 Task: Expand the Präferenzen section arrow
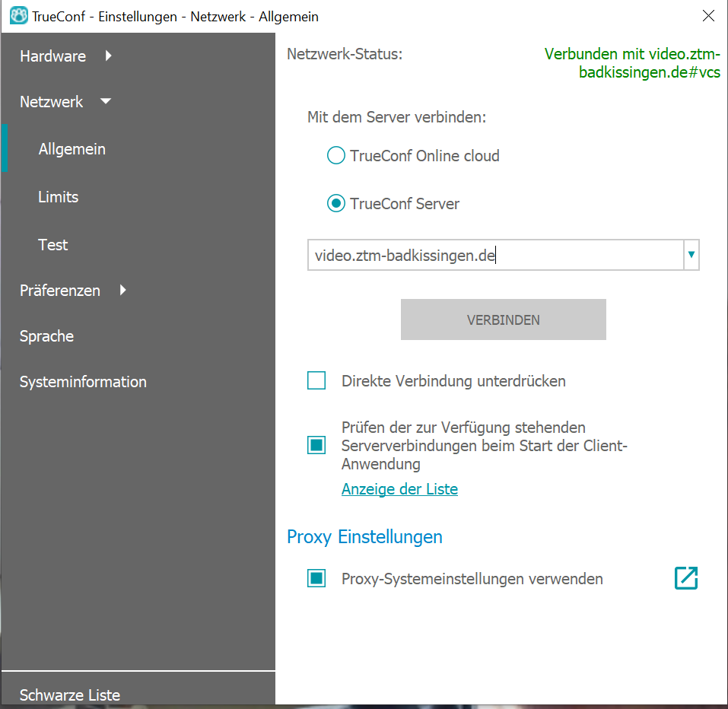[x=122, y=290]
